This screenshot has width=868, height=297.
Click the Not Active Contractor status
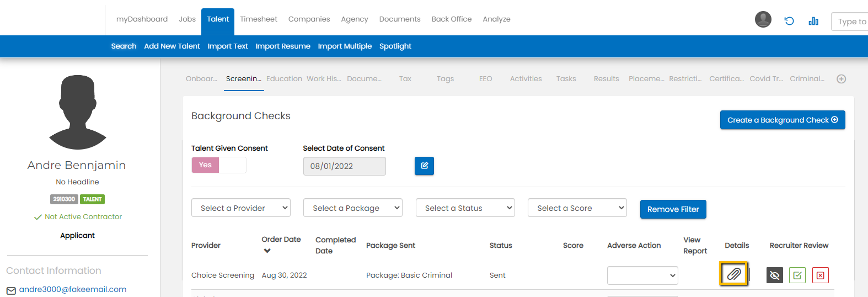pos(78,217)
